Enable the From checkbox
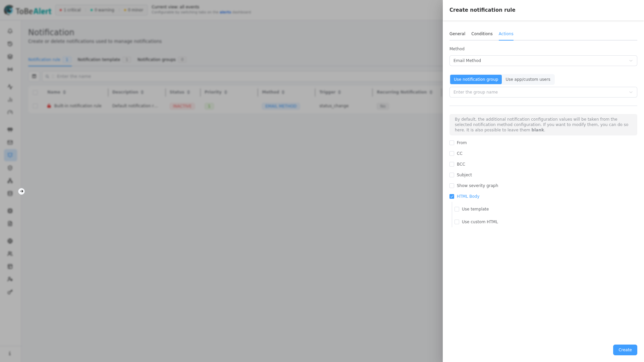 click(452, 143)
